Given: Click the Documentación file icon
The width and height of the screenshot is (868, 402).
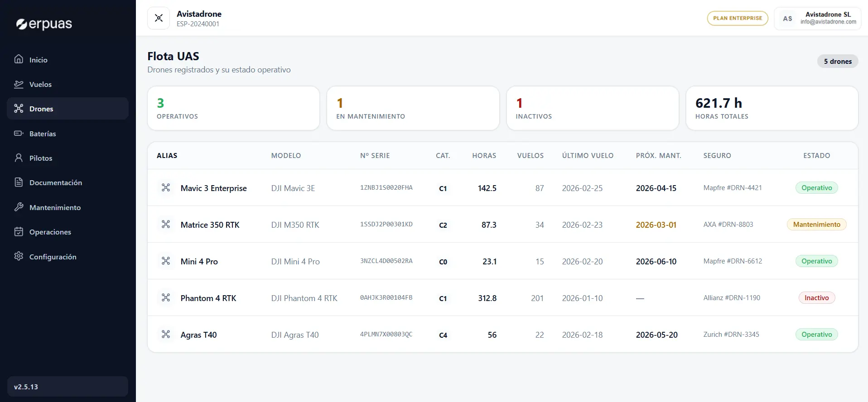Looking at the screenshot, I should pos(19,182).
